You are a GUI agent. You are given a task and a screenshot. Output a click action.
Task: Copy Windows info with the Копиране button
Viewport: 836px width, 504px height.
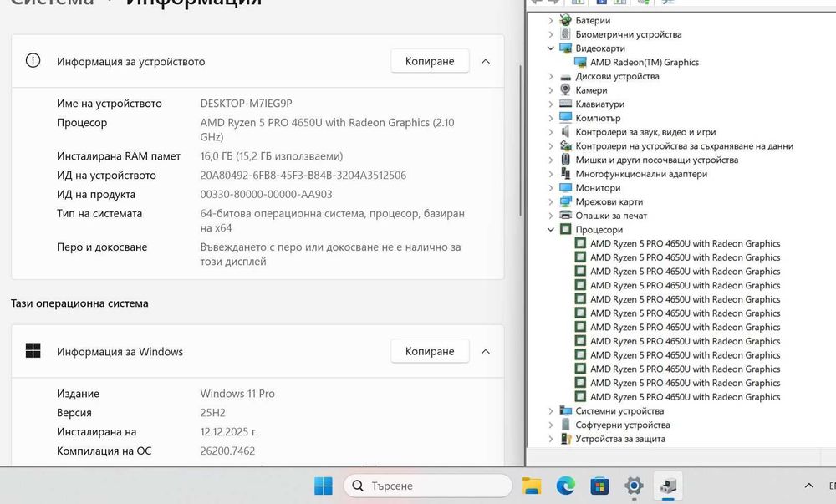[430, 351]
